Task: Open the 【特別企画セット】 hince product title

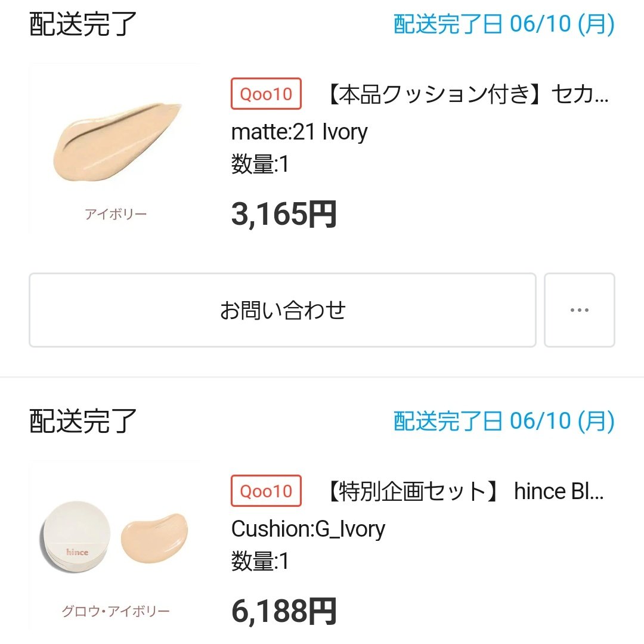Action: click(x=465, y=491)
